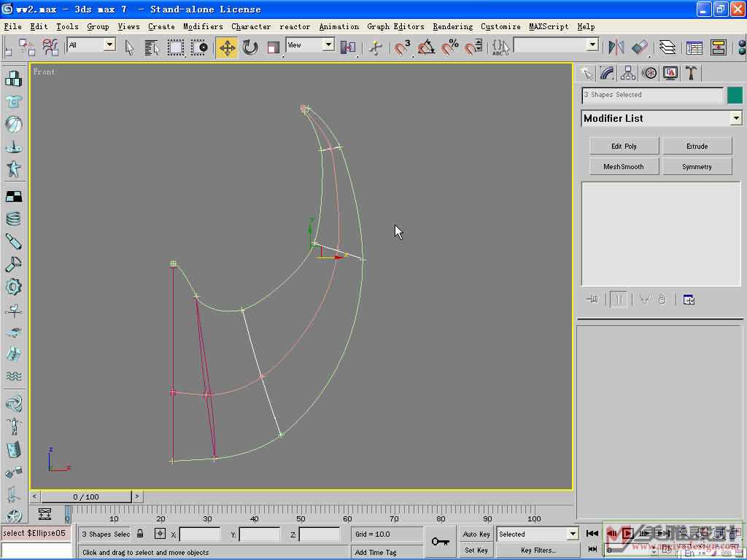Toggle the Selection Lock padlock
This screenshot has height=560, width=747.
(140, 534)
